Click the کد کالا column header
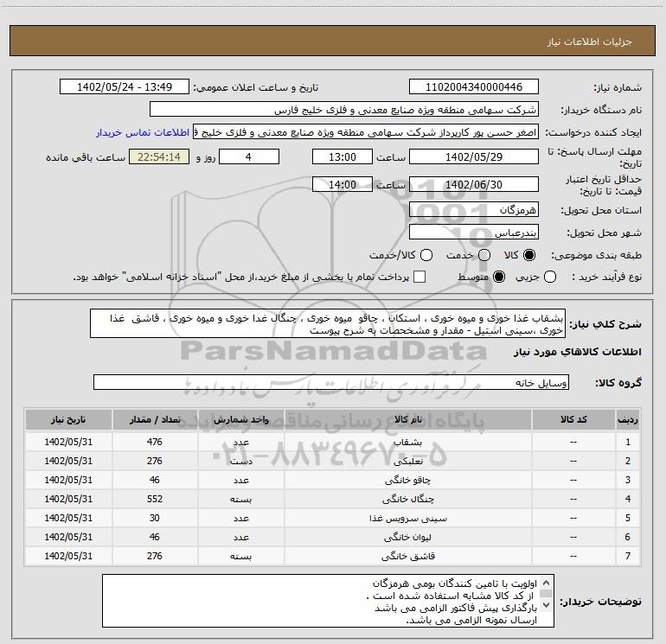The height and width of the screenshot is (644, 666). (573, 419)
